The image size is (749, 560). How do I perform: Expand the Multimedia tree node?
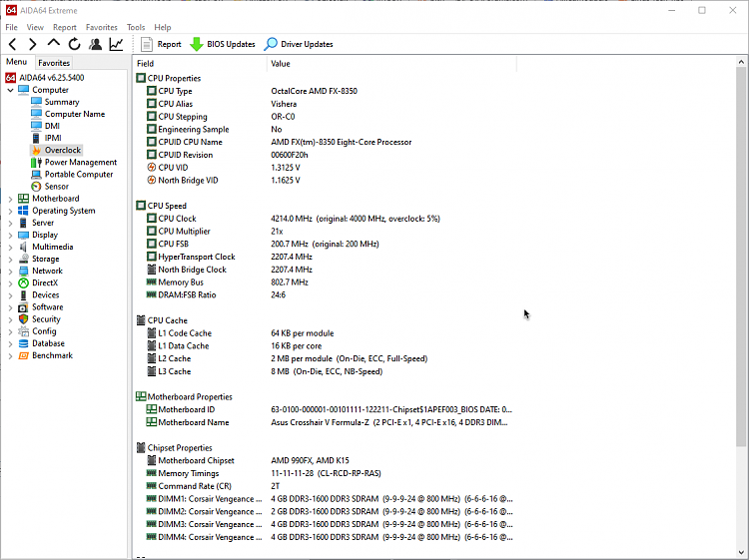10,247
